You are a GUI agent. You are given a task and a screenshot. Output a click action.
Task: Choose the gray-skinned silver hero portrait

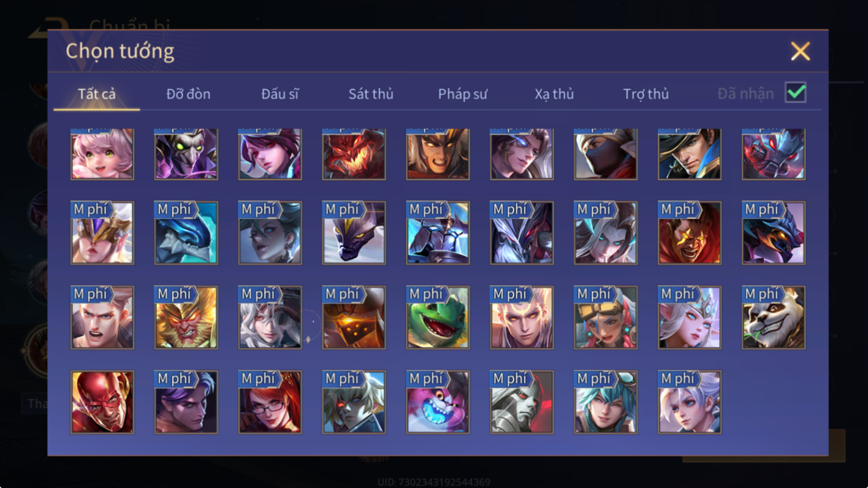pos(522,402)
